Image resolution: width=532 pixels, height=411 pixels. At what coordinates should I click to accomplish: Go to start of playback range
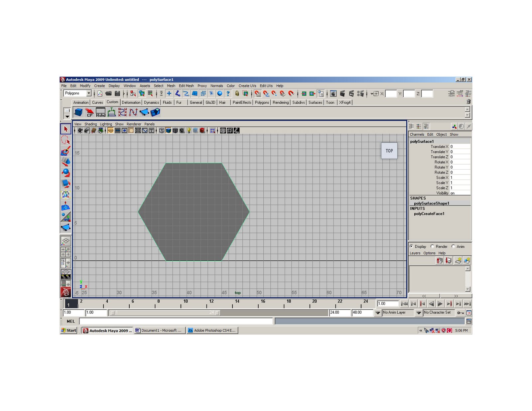click(404, 304)
